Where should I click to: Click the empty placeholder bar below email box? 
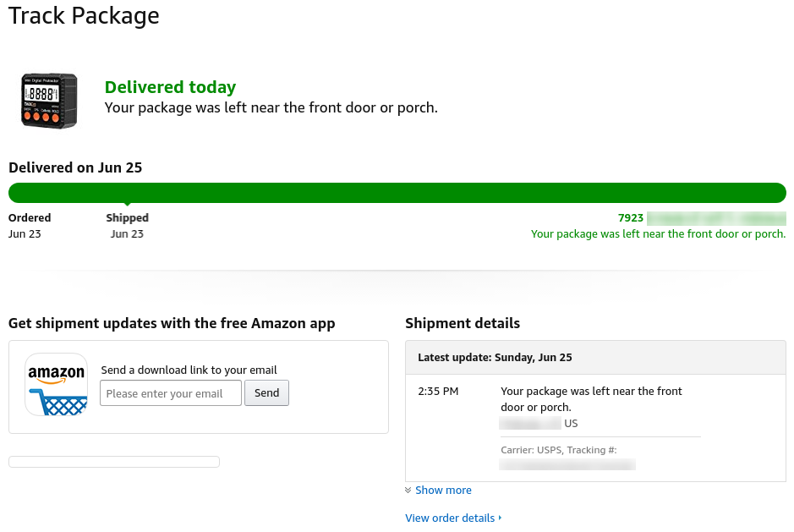114,462
